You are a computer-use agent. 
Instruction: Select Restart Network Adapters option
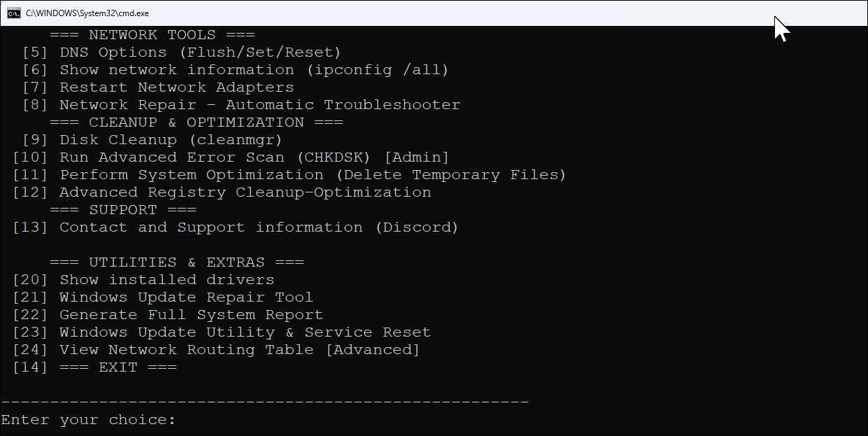pos(175,87)
